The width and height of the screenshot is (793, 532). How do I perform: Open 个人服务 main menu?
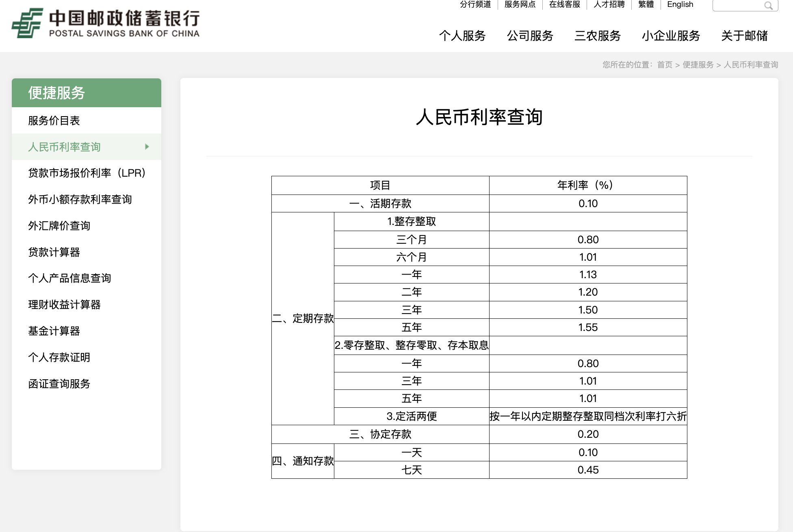(462, 36)
